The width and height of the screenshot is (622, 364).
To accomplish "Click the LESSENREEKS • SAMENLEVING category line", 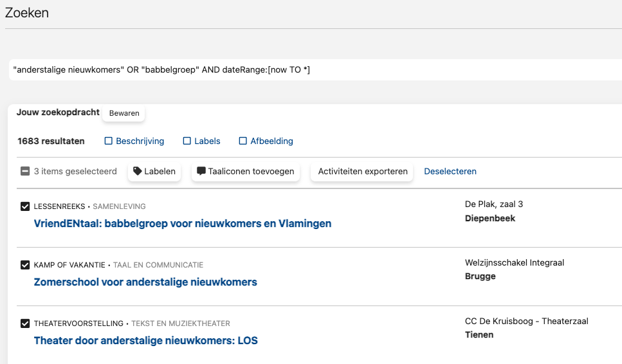I will tap(89, 206).
